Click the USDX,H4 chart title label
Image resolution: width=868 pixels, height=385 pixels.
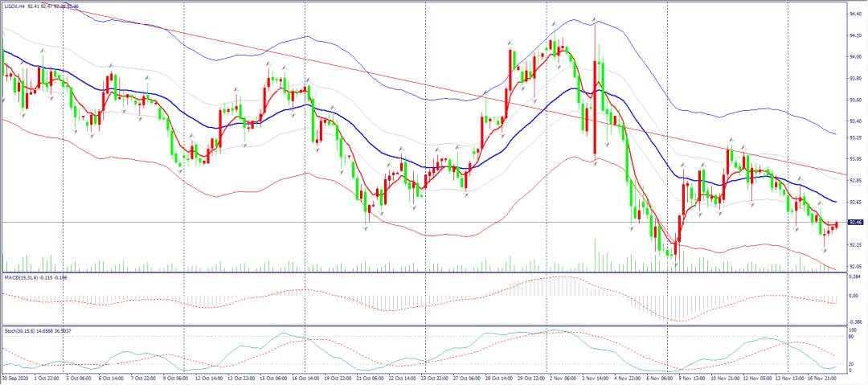coord(14,7)
